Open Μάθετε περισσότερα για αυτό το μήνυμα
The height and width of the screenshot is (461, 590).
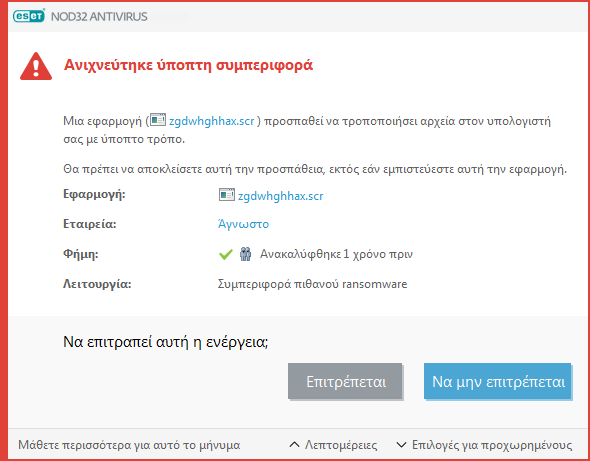point(129,445)
